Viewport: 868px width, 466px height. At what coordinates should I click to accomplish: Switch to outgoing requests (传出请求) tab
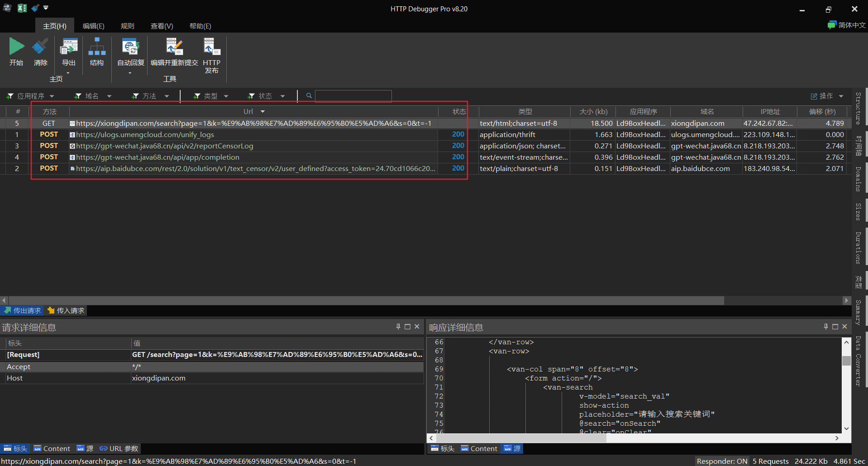[22, 310]
